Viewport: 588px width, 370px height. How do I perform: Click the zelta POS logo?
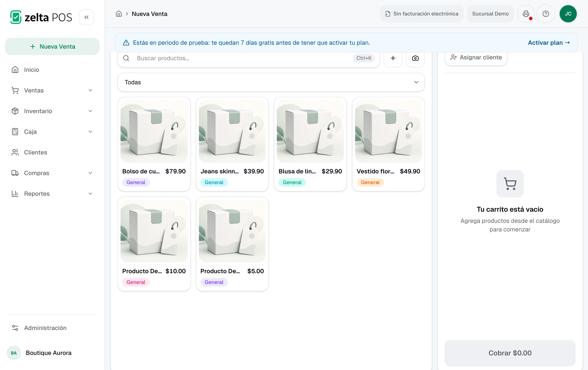coord(41,17)
